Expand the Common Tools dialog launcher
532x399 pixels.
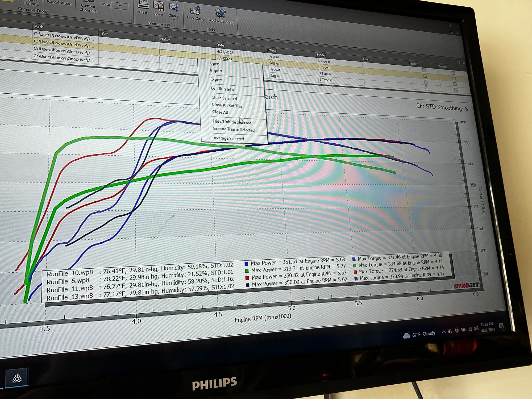[x=131, y=21]
